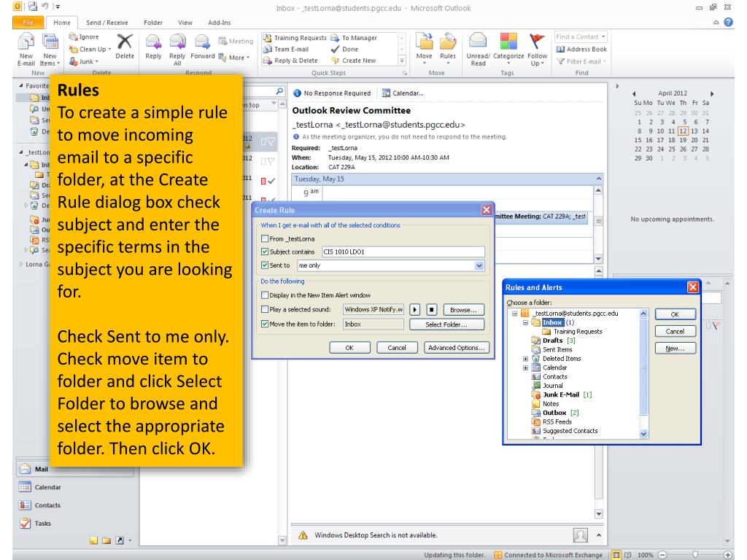The width and height of the screenshot is (747, 560).
Task: Toggle the From _testLorna checkbox
Action: coord(265,238)
